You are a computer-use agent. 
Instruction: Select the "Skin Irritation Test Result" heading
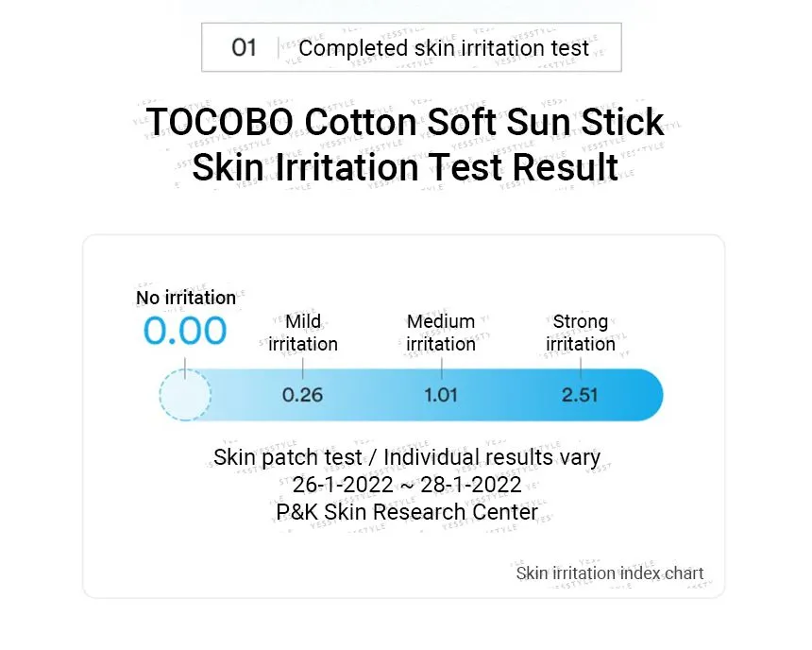[x=405, y=167]
